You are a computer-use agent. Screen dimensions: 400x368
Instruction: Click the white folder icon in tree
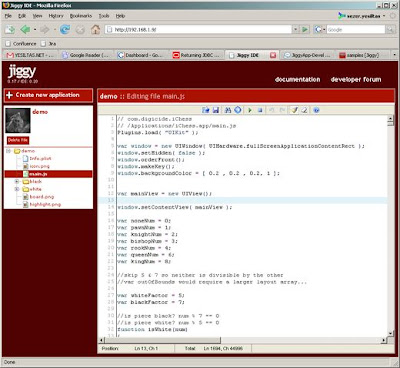[26, 189]
